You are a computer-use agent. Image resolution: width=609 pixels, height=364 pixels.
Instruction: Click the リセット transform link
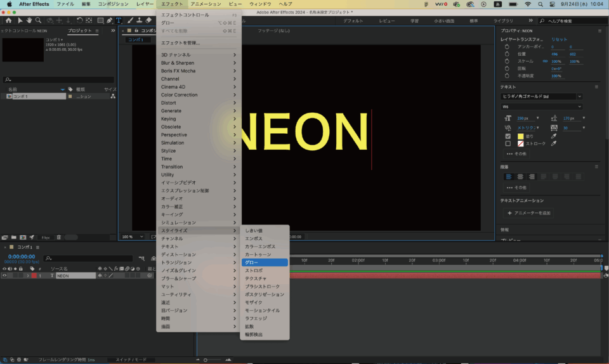[x=559, y=39]
